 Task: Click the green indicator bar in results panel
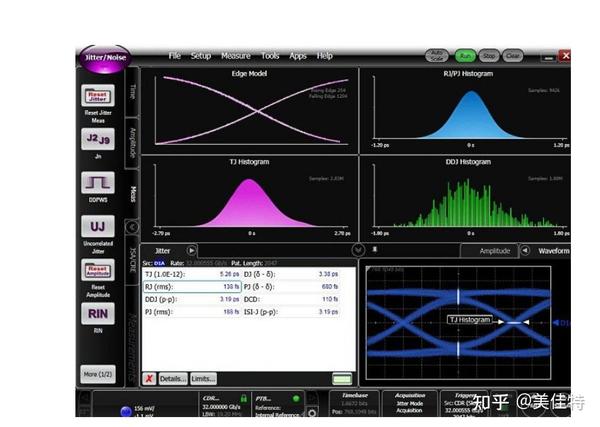342,379
